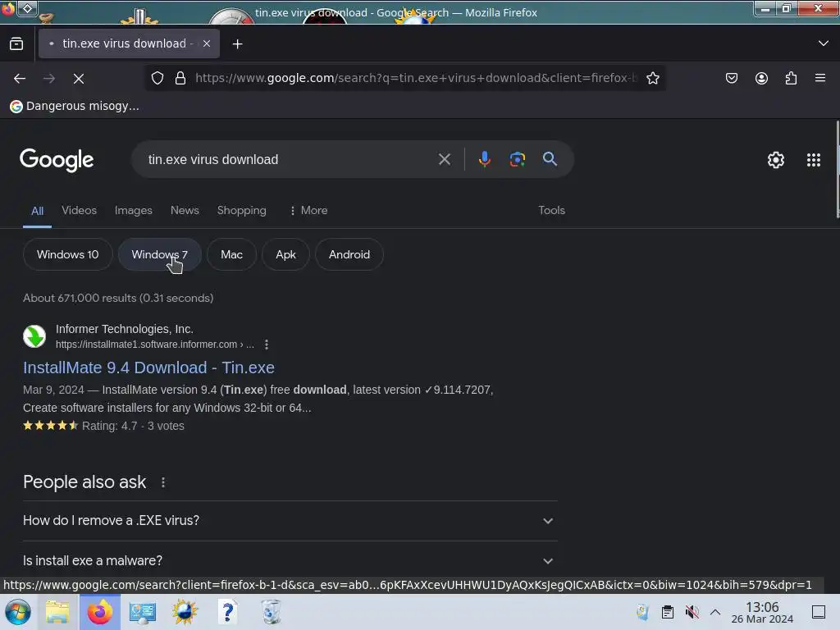840x630 pixels.
Task: Expand Is install exe a malware? question
Action: coord(290,561)
